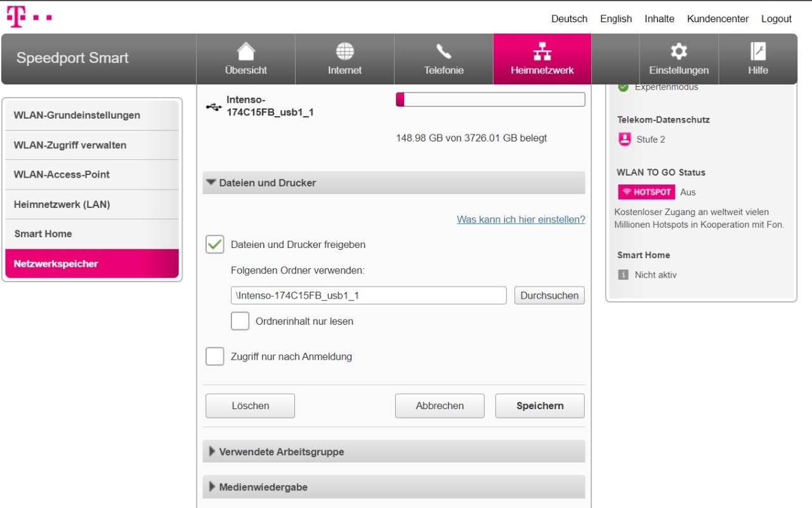Open the Hilfe tab label
The image size is (812, 508).
[757, 70]
